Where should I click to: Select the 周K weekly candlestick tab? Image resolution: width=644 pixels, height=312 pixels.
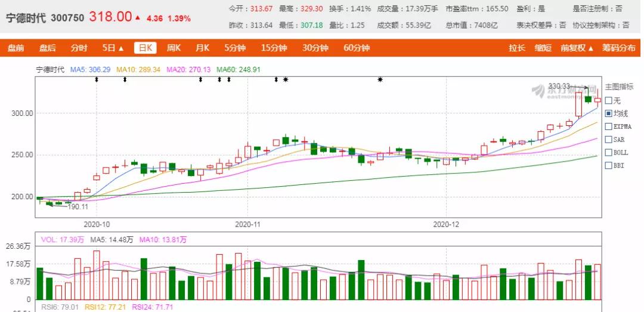174,48
